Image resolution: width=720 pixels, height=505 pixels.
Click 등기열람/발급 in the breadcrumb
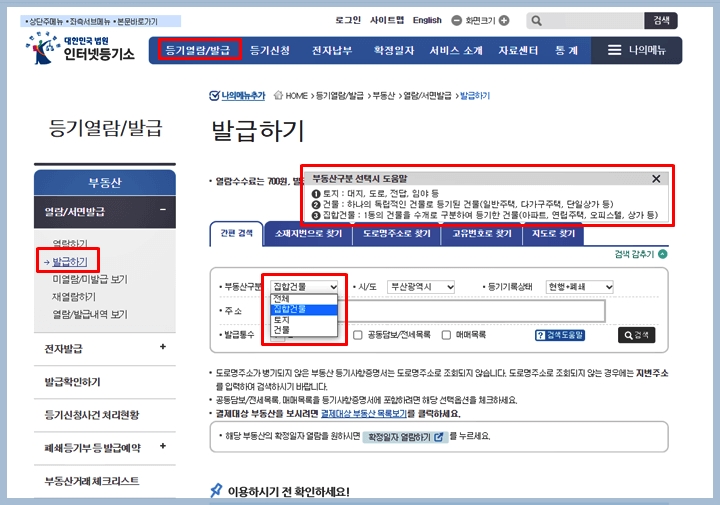(x=339, y=95)
